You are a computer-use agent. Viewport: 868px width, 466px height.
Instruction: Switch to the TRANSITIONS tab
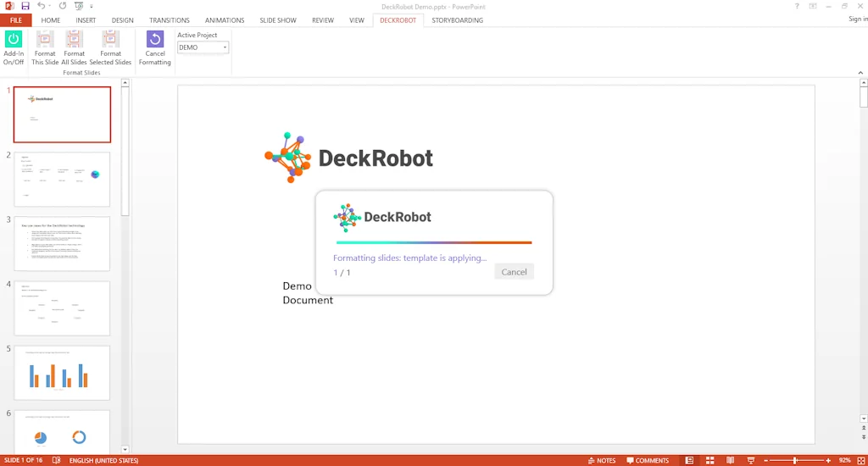point(170,20)
